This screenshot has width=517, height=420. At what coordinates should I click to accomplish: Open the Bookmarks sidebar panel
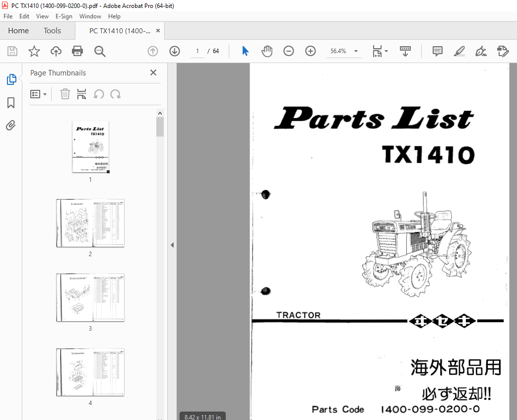click(11, 103)
